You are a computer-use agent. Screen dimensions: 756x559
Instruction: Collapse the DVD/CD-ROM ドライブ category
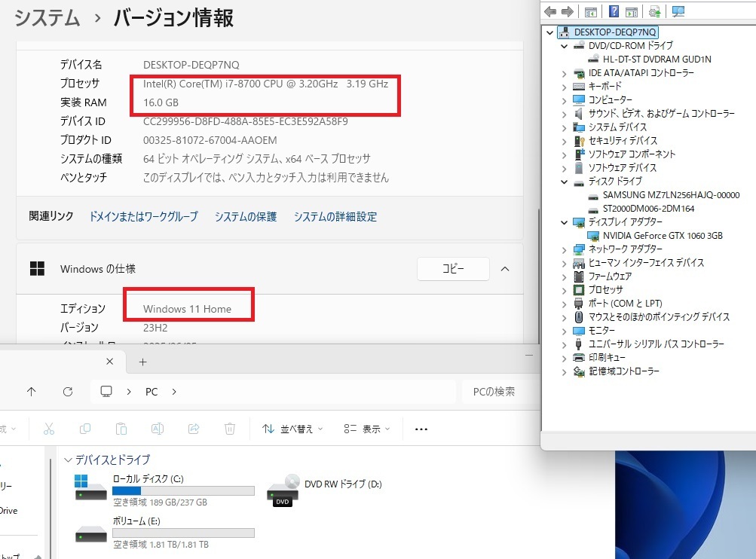pyautogui.click(x=564, y=46)
